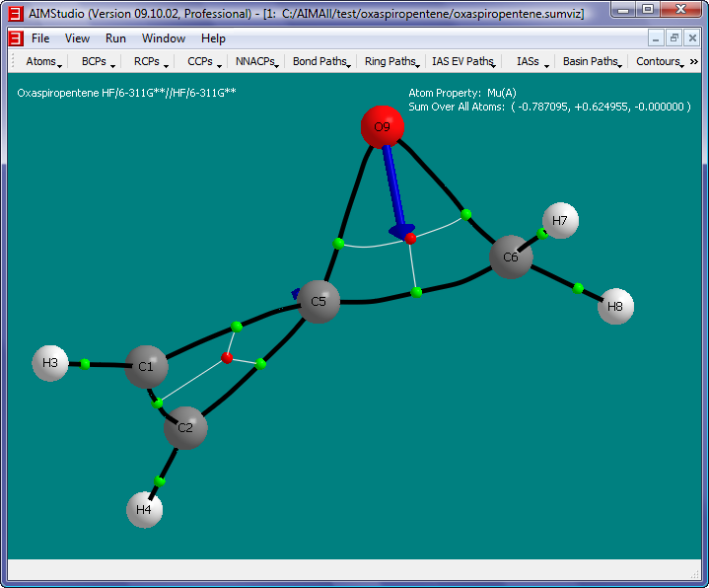Image resolution: width=709 pixels, height=588 pixels.
Task: Select the C2 carbon atom in the viewer
Action: tap(185, 428)
